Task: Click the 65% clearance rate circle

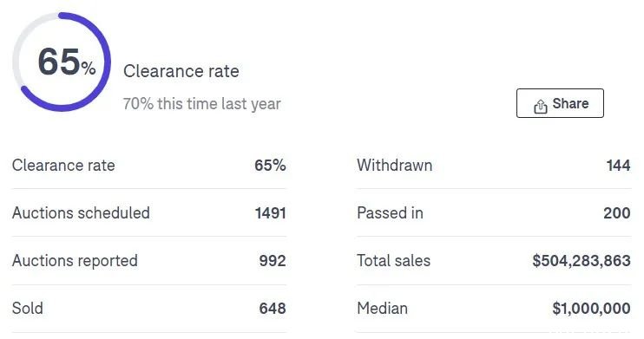Action: click(x=62, y=62)
